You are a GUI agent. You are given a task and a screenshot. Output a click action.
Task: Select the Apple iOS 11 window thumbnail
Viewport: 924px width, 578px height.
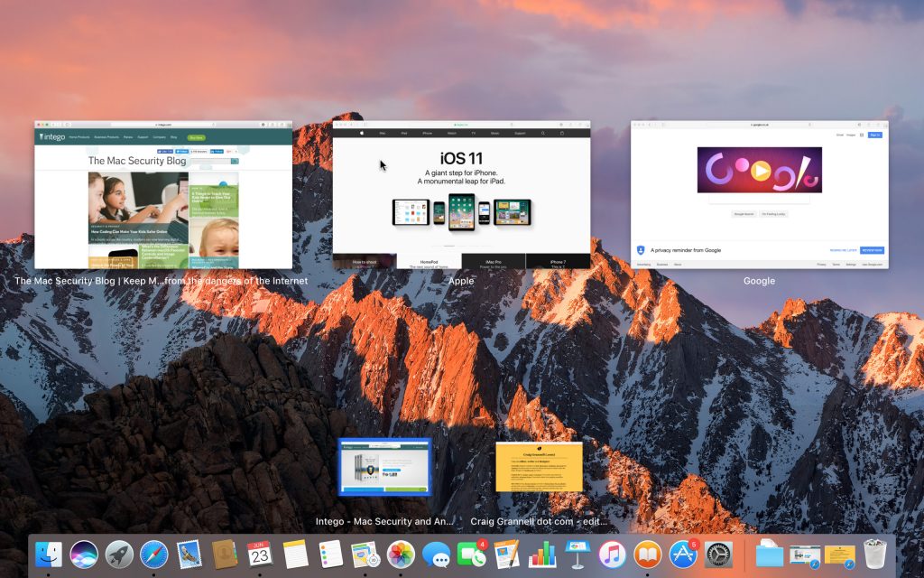[461, 195]
